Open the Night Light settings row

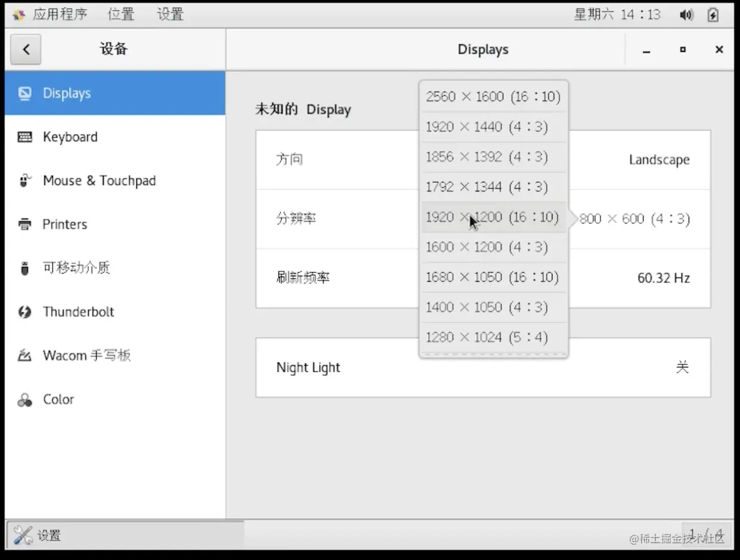click(483, 368)
